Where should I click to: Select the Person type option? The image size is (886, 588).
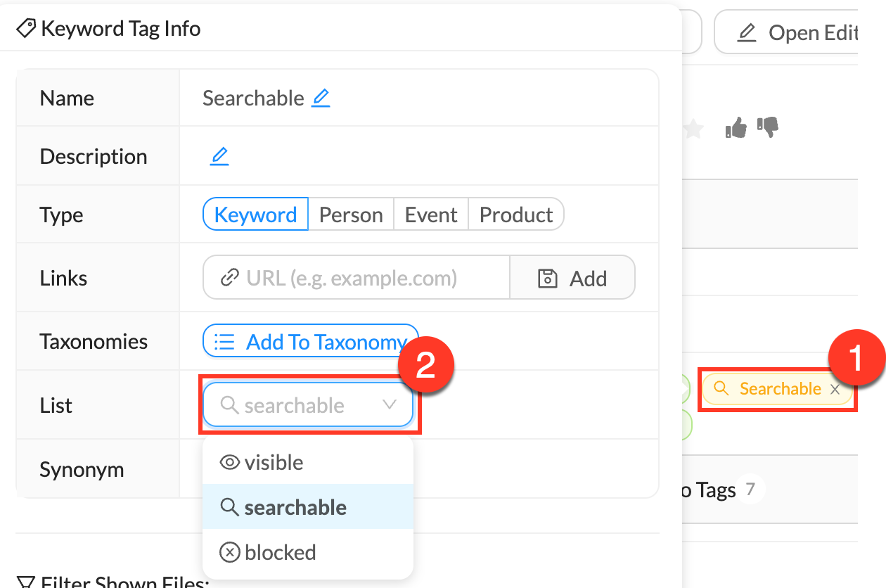click(351, 215)
